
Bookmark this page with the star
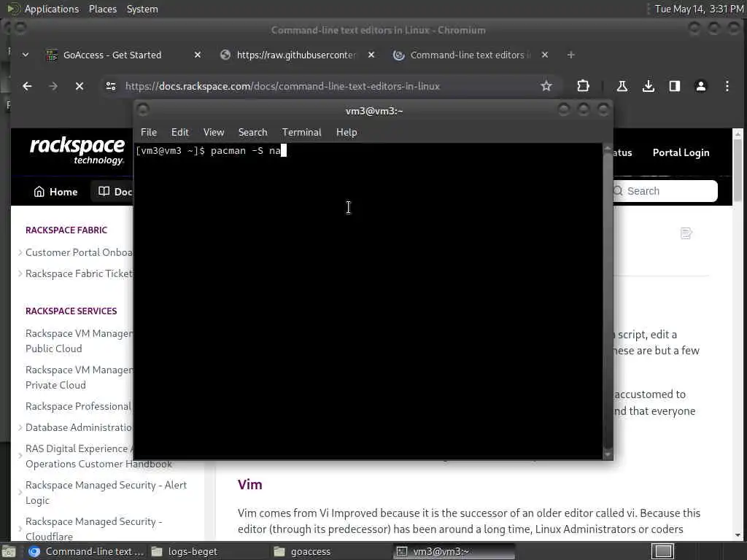pos(546,86)
